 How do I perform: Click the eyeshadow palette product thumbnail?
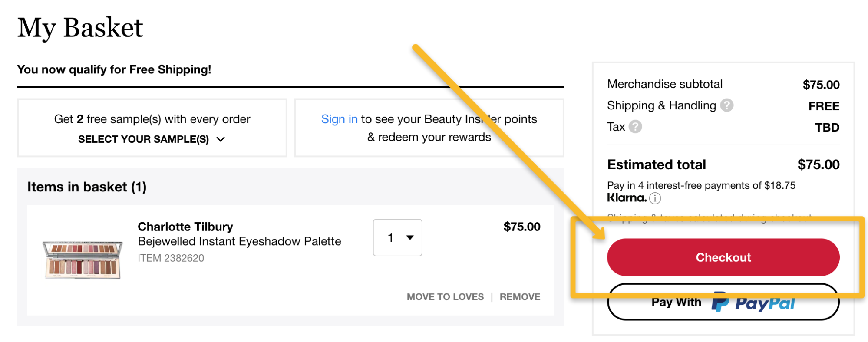click(x=82, y=260)
